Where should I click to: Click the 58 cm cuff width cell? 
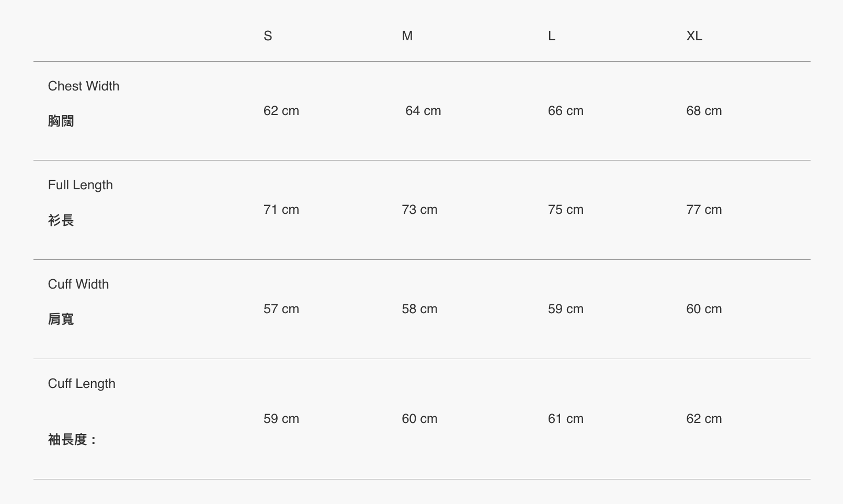tap(419, 309)
